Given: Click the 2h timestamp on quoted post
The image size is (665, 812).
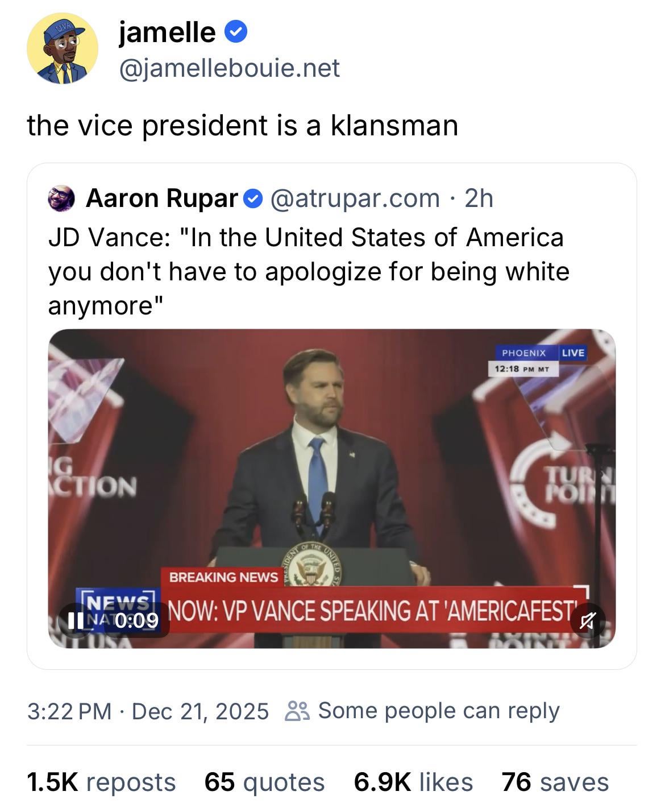Looking at the screenshot, I should tap(479, 198).
